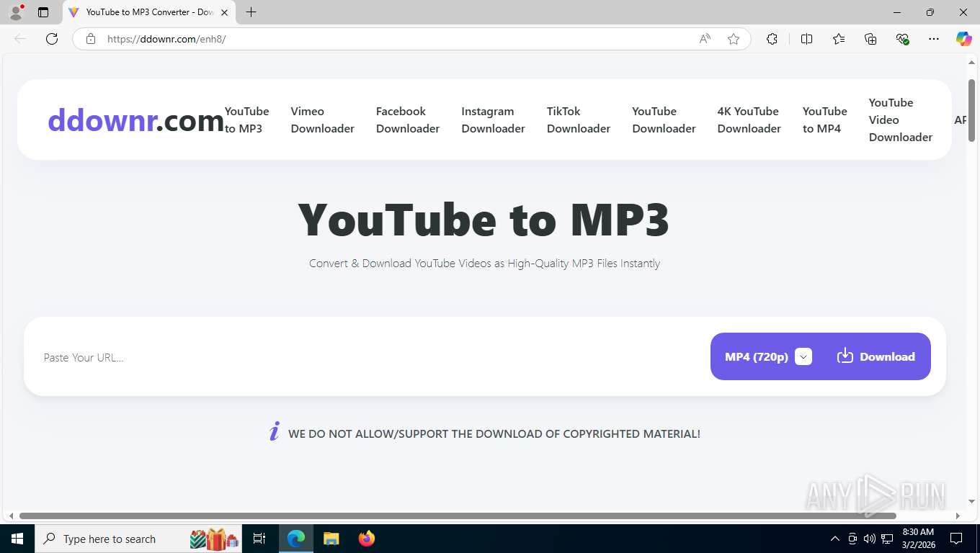Open the 4K YouTube Downloader link
980x553 pixels.
749,120
